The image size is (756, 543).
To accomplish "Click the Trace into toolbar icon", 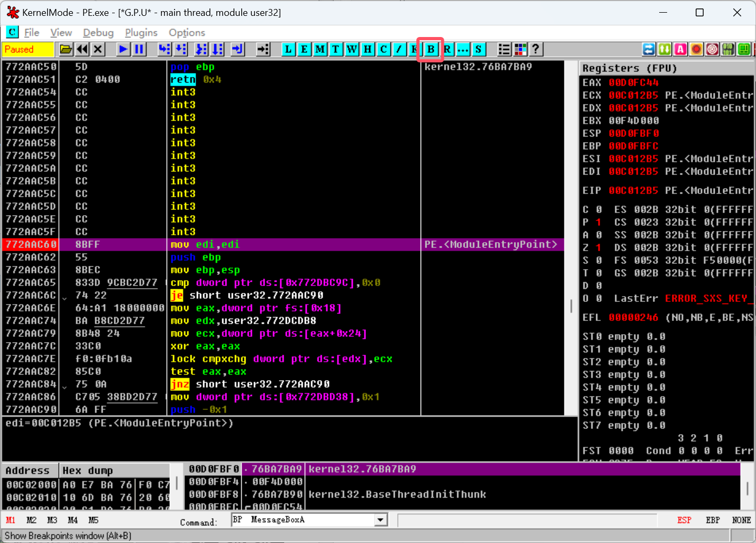I will coord(201,49).
